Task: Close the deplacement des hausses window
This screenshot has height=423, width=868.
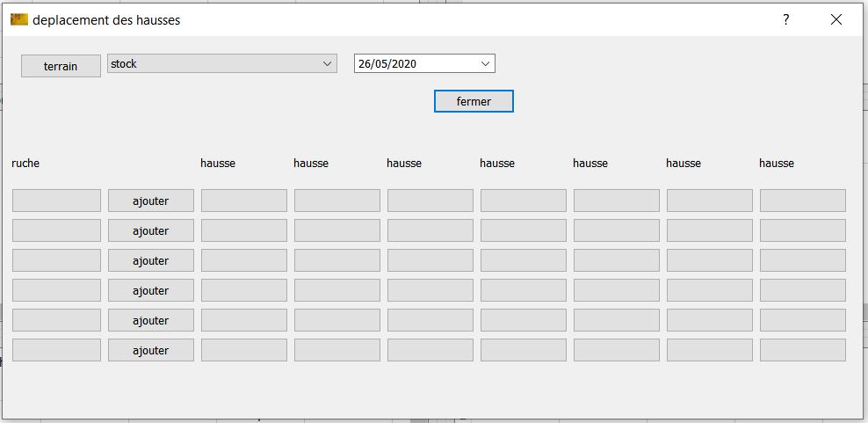Action: (x=836, y=19)
